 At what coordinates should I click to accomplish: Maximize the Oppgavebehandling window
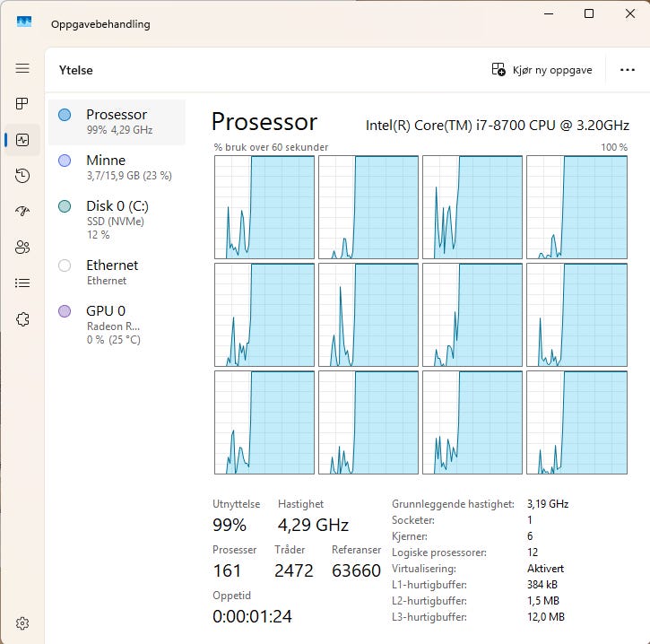coord(589,13)
